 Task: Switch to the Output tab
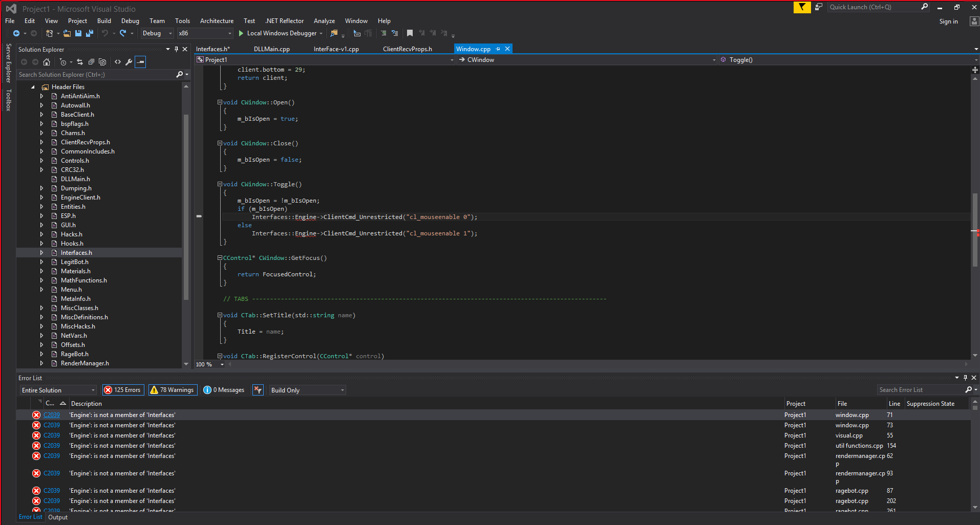point(58,517)
